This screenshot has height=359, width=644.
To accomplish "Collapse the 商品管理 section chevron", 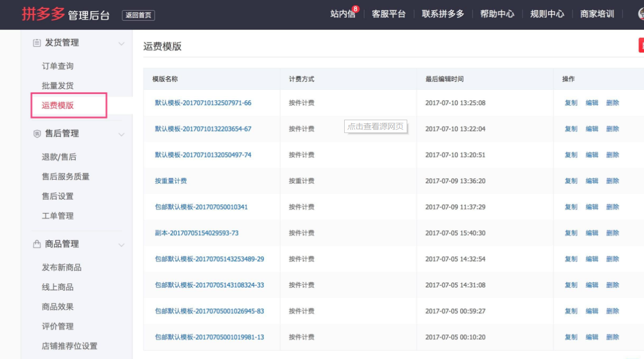I will [x=121, y=245].
